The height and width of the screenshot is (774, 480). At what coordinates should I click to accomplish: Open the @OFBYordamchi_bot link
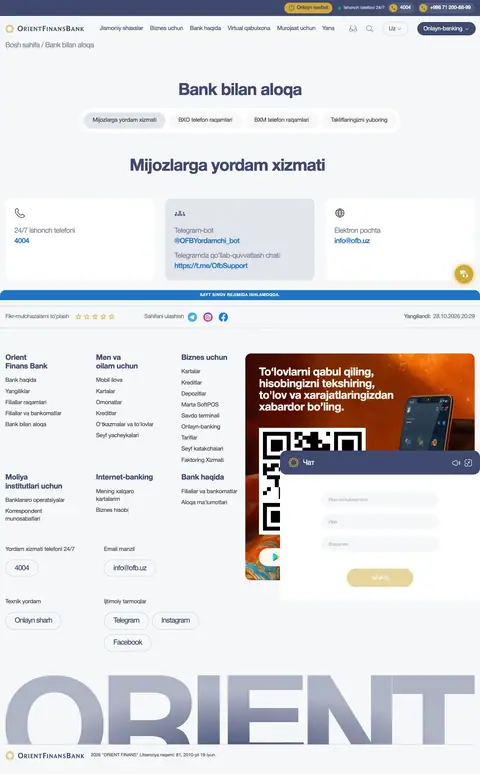click(x=207, y=240)
